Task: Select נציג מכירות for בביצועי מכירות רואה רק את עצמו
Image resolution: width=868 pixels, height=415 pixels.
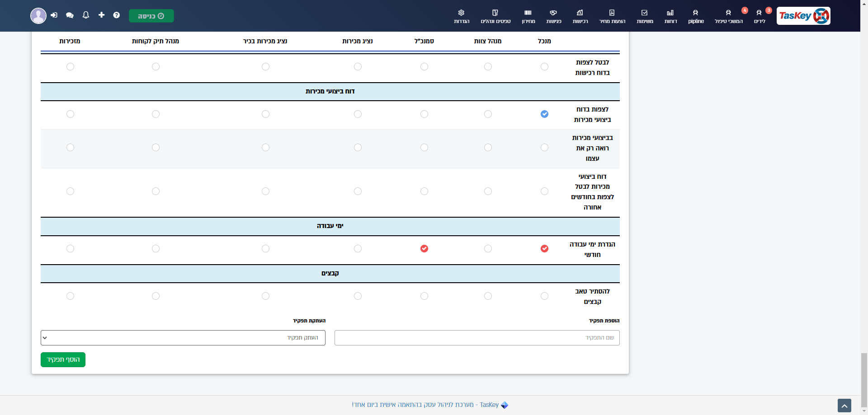Action: [358, 148]
